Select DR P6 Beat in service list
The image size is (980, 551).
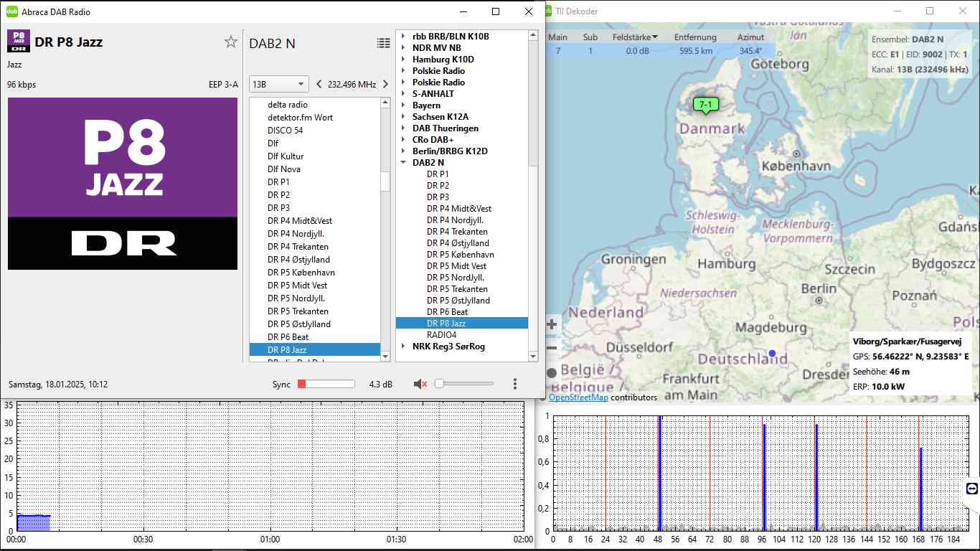point(288,337)
